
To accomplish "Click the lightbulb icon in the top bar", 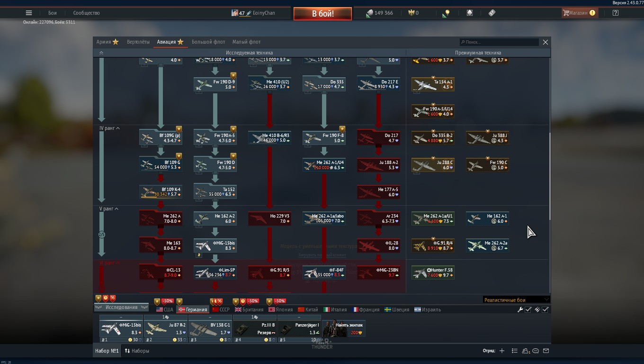I will [x=446, y=13].
